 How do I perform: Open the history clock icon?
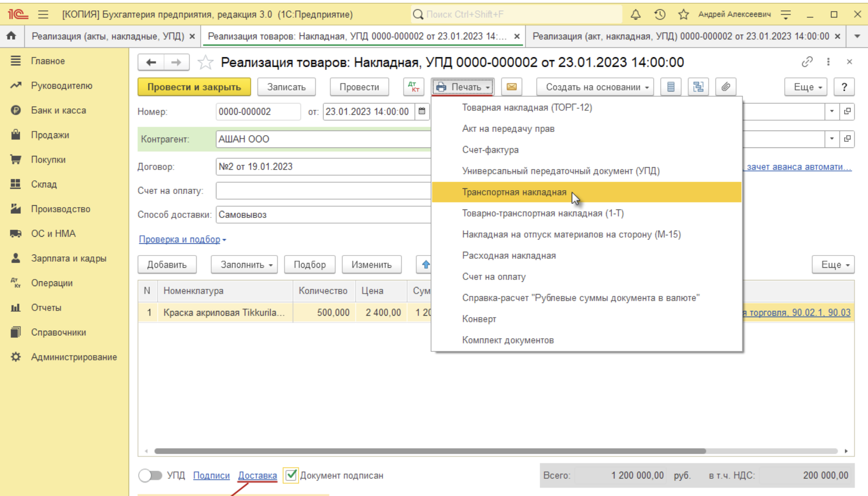(659, 15)
